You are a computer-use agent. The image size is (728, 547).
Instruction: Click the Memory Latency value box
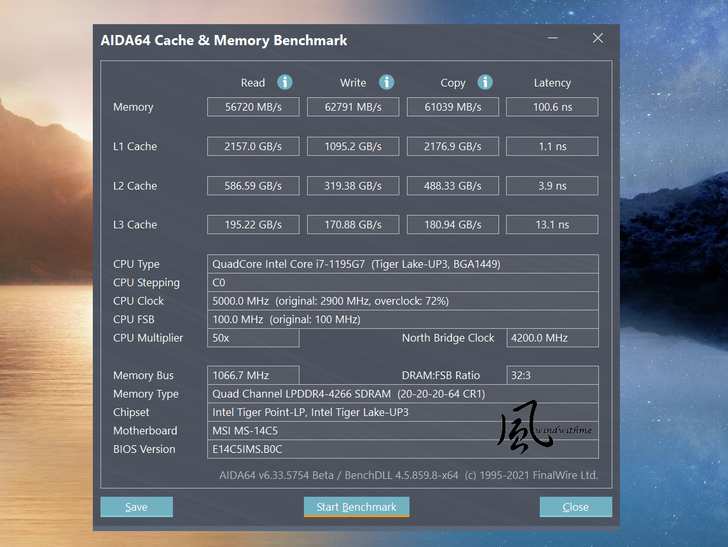[552, 107]
